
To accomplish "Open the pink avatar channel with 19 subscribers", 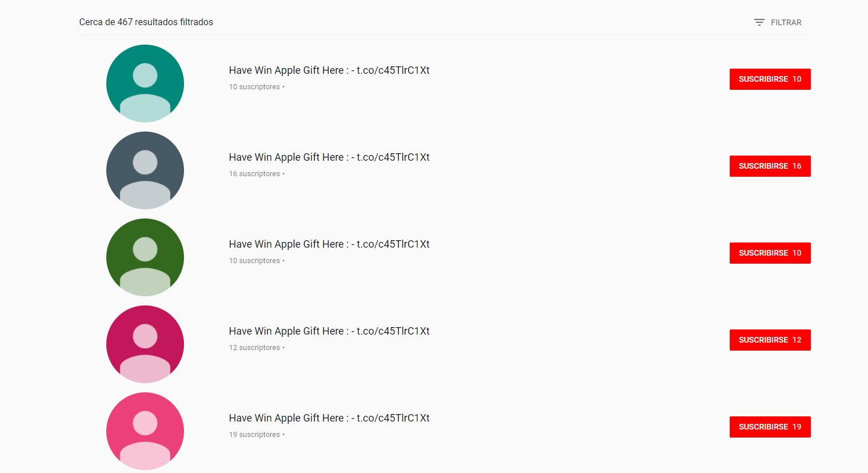I will (145, 431).
